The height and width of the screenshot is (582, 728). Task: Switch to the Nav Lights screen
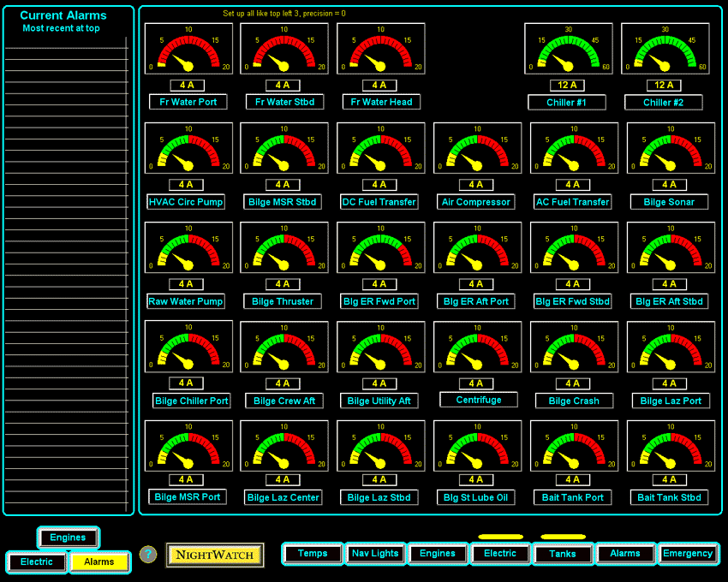click(375, 554)
